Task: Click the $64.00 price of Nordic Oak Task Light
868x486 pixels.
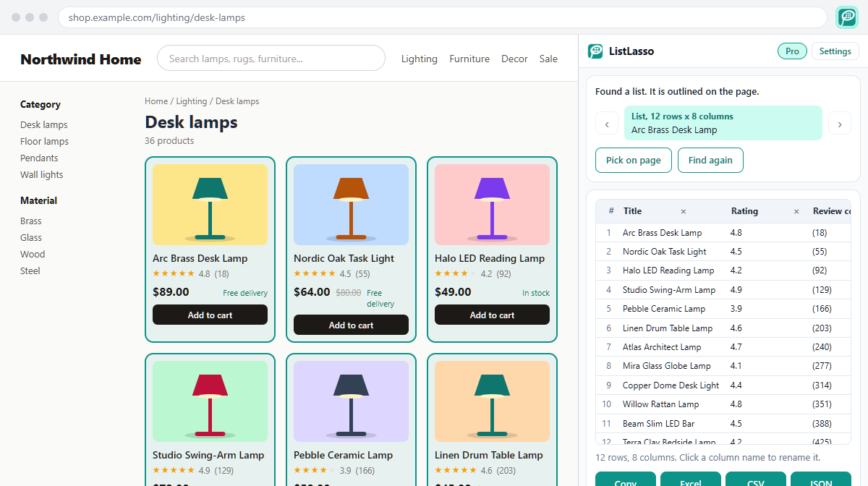Action: (312, 292)
